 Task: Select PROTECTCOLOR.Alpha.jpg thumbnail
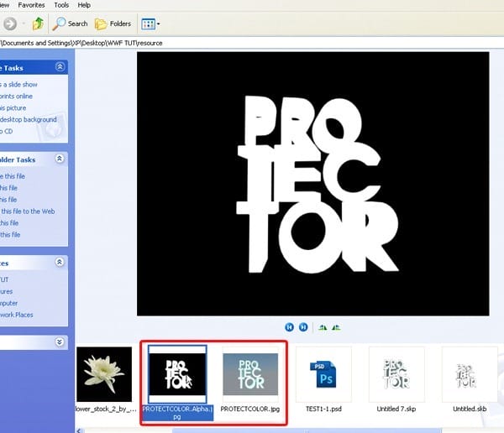point(177,374)
